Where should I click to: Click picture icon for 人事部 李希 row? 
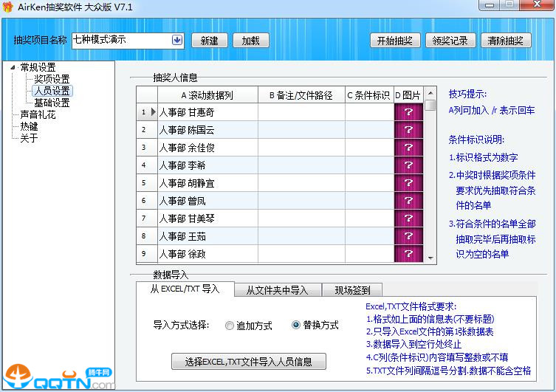coord(409,165)
